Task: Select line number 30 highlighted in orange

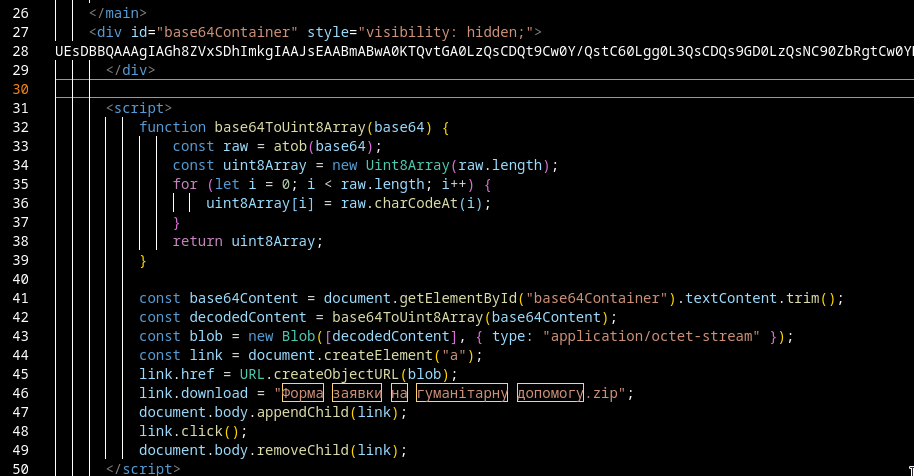Action: click(x=20, y=89)
